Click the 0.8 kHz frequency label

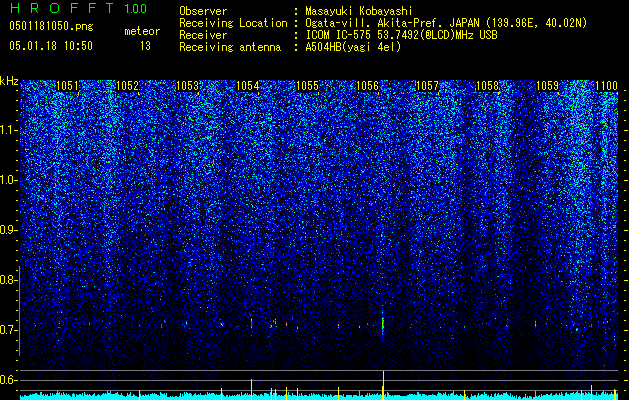click(7, 280)
